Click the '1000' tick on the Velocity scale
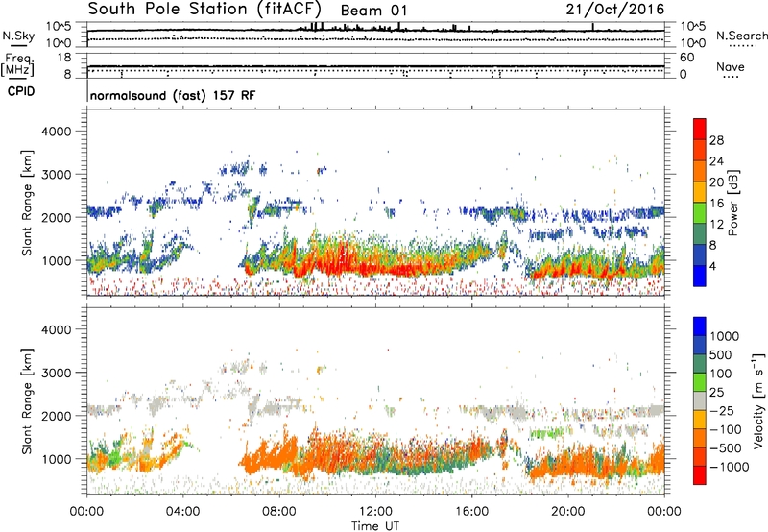This screenshot has width=768, height=532. click(725, 336)
